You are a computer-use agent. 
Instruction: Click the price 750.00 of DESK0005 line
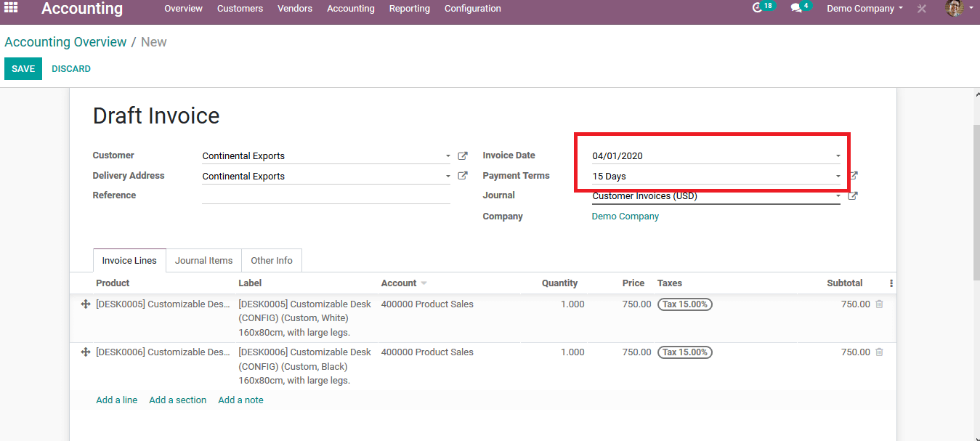click(637, 304)
